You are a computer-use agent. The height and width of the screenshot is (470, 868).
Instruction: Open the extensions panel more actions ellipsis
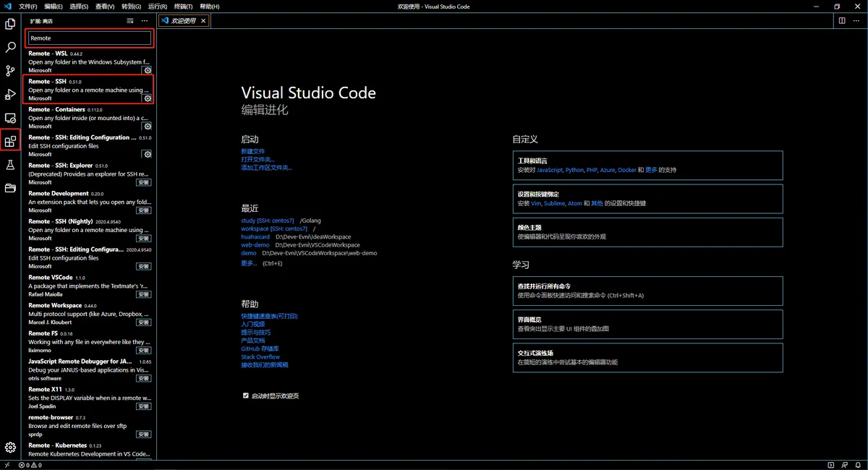(x=145, y=21)
